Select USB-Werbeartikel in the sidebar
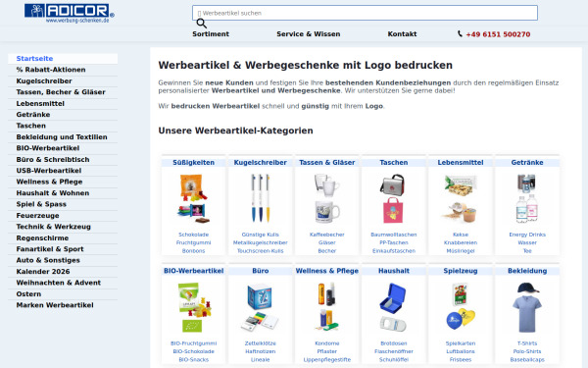 [63, 171]
